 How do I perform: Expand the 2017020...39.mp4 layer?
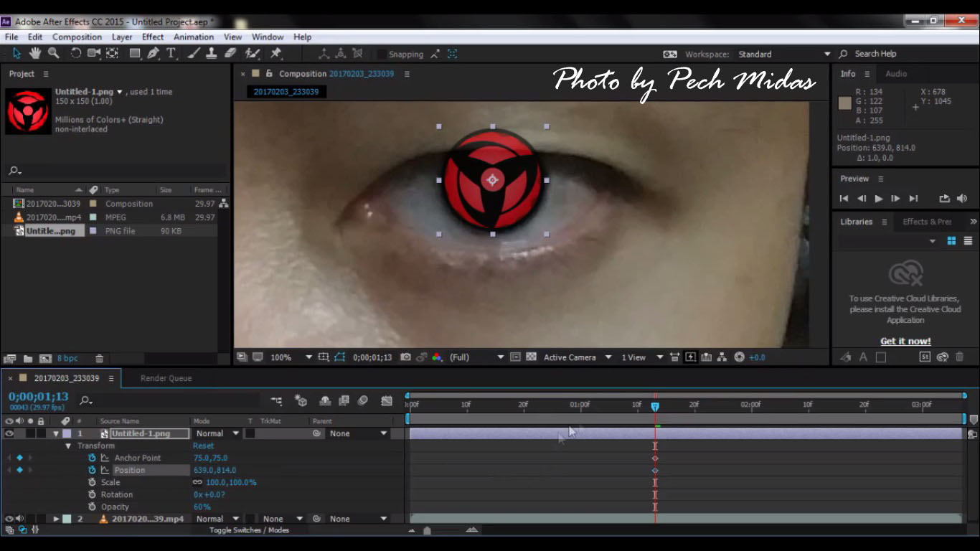(x=56, y=519)
